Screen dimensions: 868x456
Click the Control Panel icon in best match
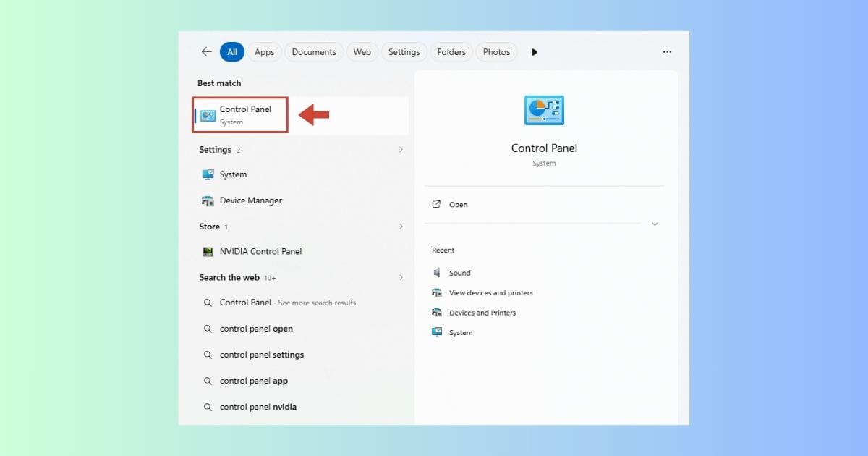pos(208,116)
